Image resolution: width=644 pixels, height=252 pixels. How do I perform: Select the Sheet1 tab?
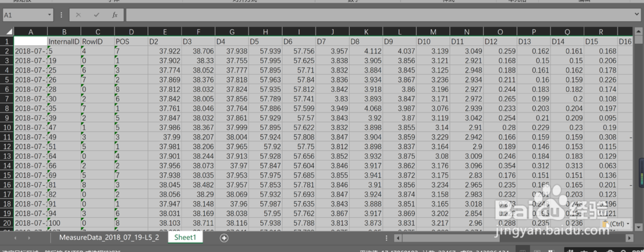coord(185,238)
